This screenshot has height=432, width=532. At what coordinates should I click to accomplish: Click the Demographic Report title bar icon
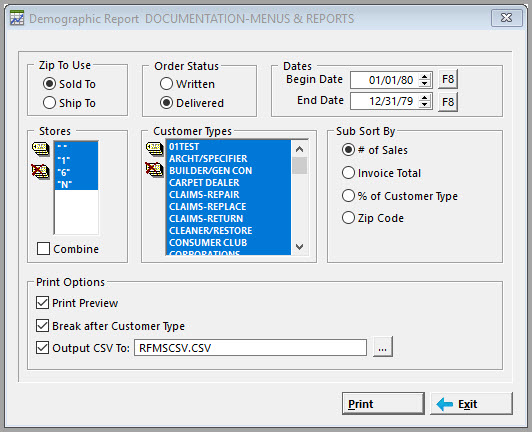[17, 18]
